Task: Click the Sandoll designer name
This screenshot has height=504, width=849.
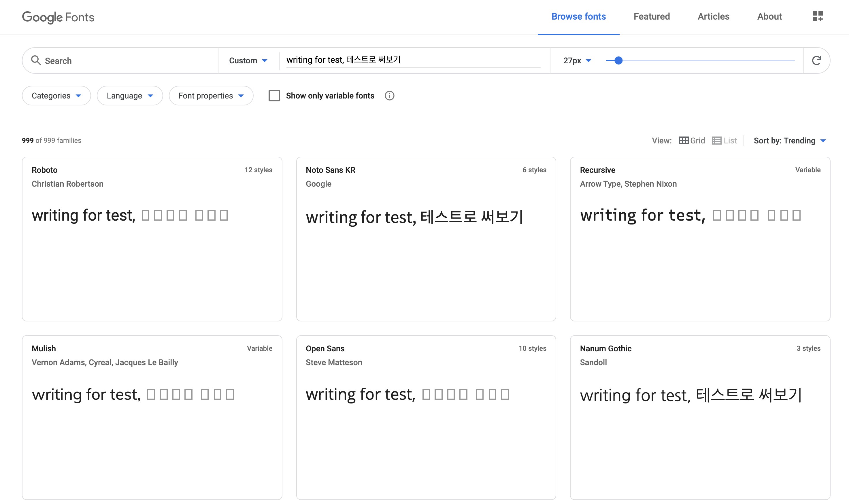Action: pyautogui.click(x=593, y=362)
